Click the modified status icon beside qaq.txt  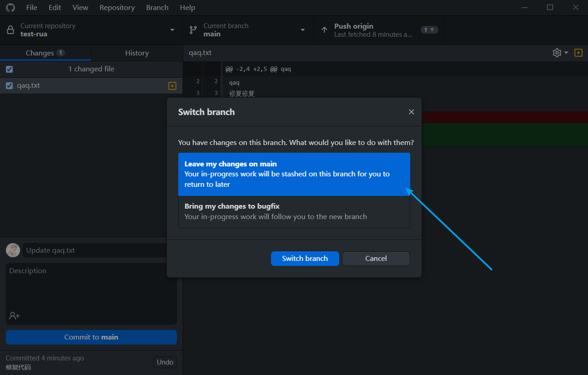(172, 85)
